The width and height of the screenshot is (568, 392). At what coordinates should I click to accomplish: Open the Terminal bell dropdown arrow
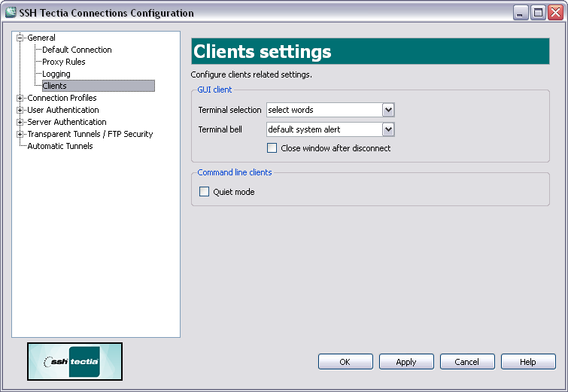[x=388, y=129]
